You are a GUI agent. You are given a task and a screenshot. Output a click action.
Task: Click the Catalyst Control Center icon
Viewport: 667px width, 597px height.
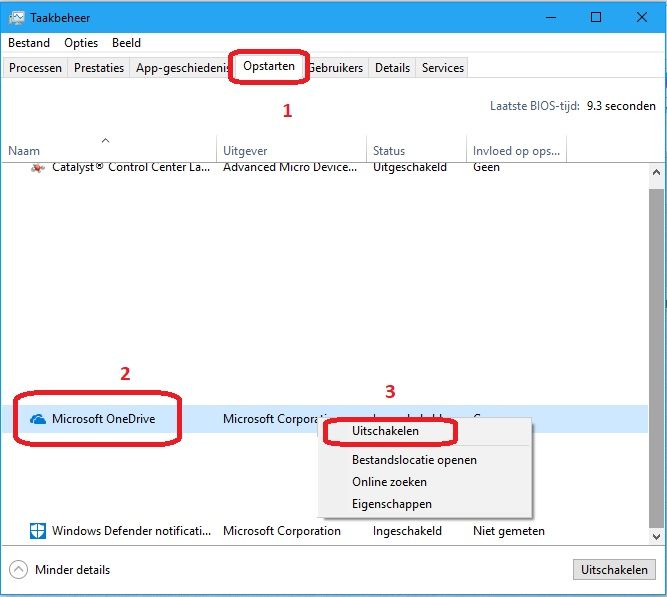[38, 168]
